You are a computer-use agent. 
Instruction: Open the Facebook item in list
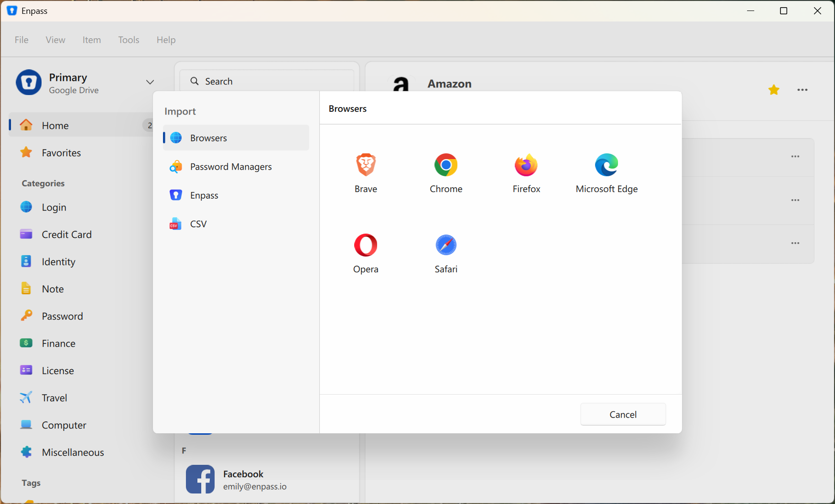[267, 479]
